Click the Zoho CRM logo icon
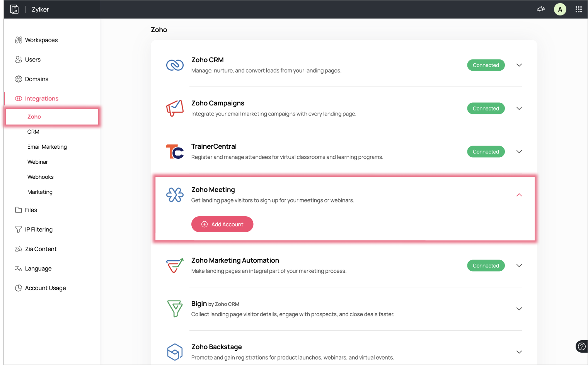Viewport: 588px width, 365px height. [175, 65]
